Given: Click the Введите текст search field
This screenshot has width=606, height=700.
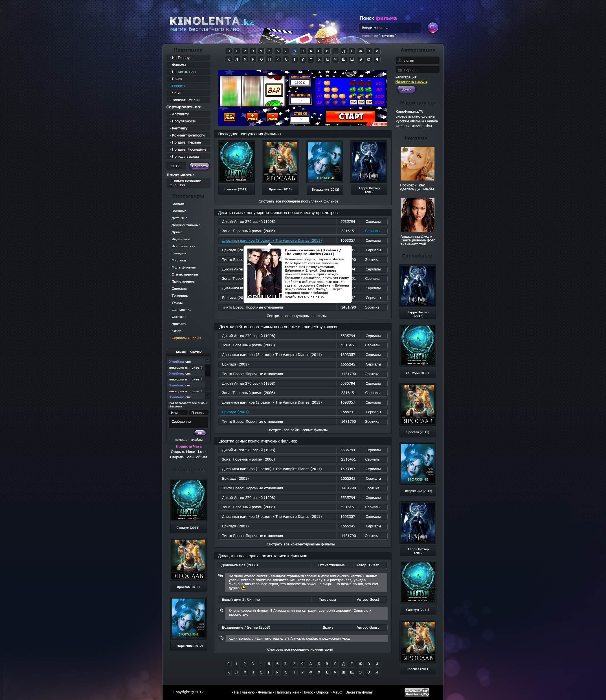Looking at the screenshot, I should tap(389, 28).
